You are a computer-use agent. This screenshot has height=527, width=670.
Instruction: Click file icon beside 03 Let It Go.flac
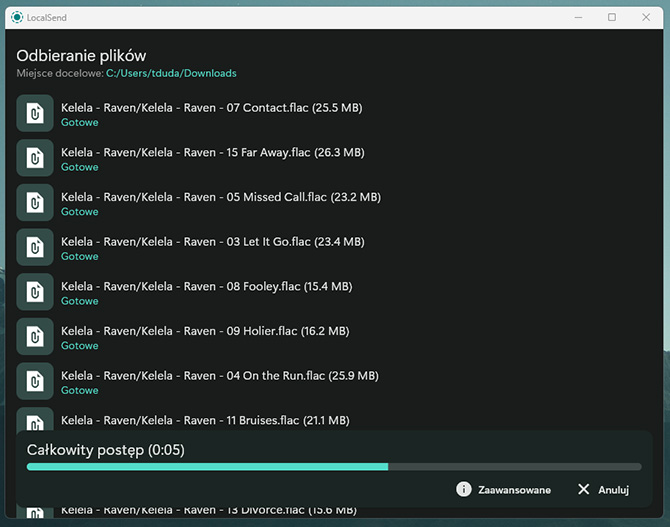pyautogui.click(x=35, y=247)
